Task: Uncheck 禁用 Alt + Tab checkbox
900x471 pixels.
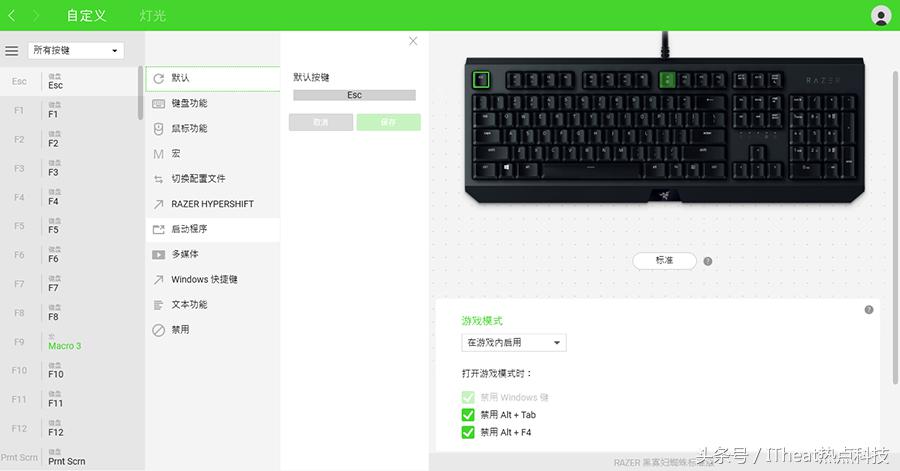Action: click(x=468, y=415)
